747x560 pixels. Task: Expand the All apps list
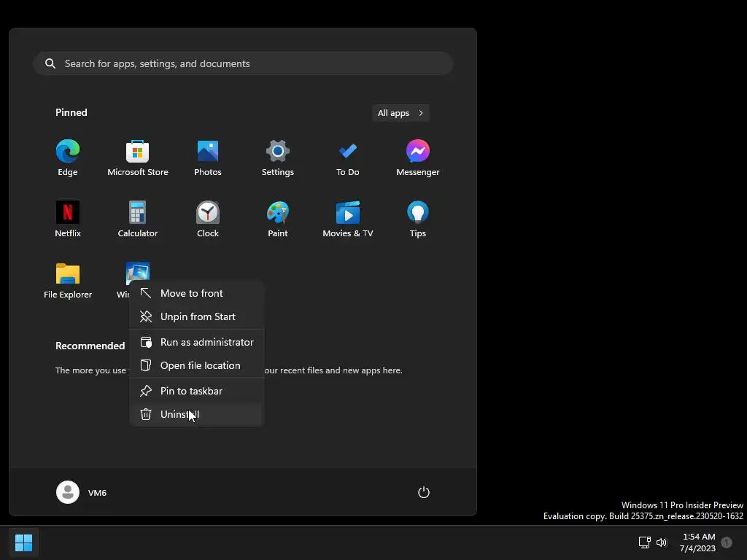pyautogui.click(x=400, y=113)
